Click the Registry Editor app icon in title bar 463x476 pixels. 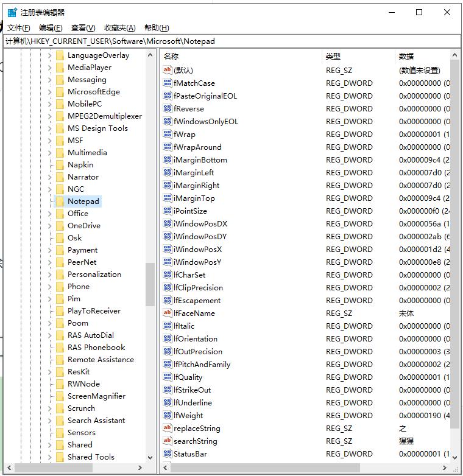coord(12,12)
